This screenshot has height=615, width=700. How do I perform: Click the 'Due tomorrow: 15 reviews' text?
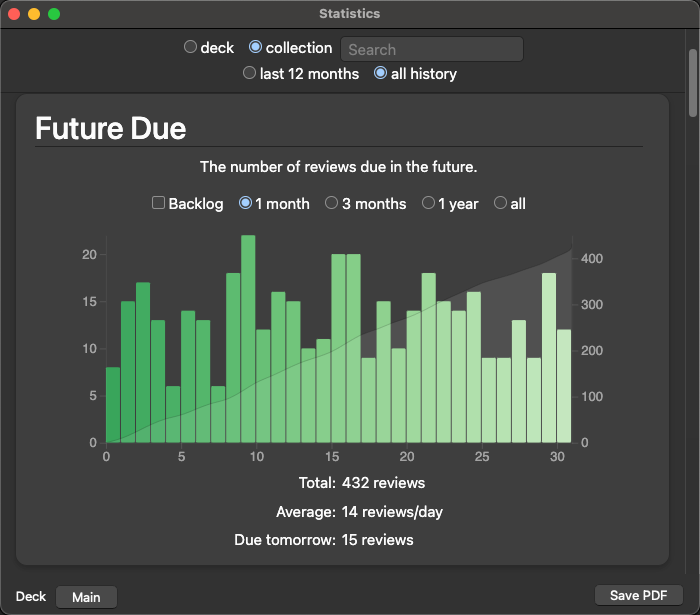(324, 540)
